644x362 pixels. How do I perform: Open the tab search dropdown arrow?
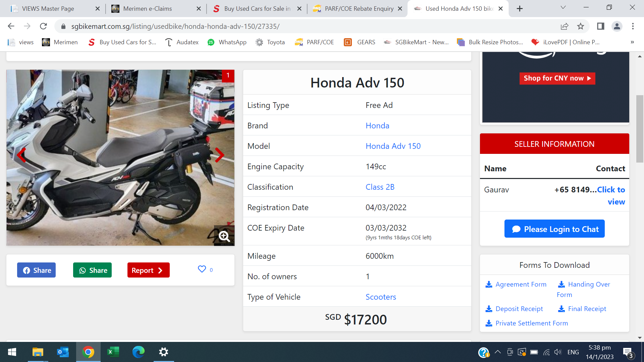point(563,8)
